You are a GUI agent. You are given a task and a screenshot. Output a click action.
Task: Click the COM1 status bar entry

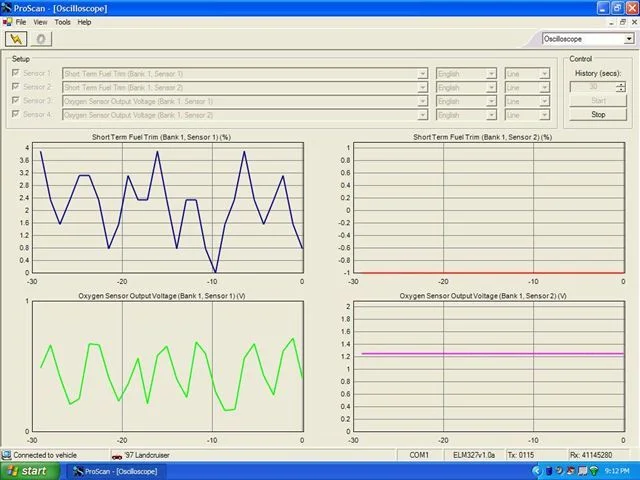(x=419, y=455)
